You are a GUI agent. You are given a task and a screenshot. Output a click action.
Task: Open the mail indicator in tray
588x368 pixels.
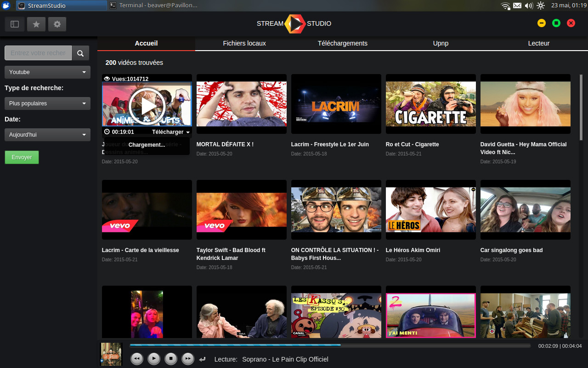517,6
